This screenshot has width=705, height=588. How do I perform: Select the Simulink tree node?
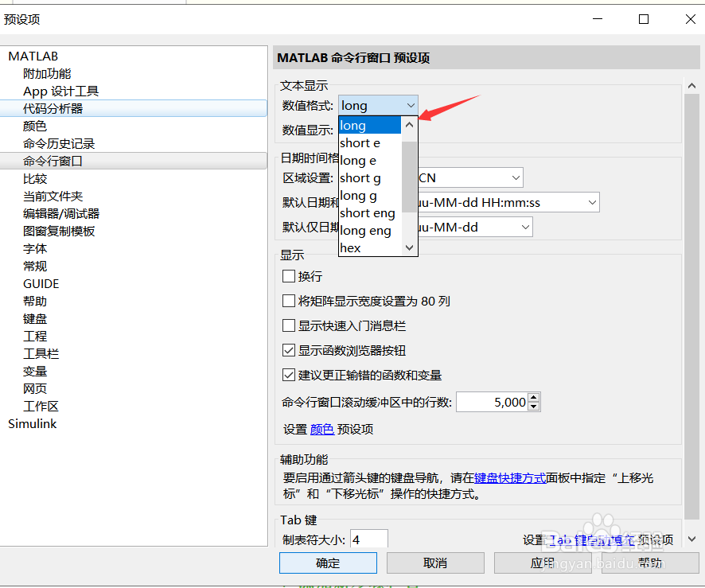tap(33, 424)
